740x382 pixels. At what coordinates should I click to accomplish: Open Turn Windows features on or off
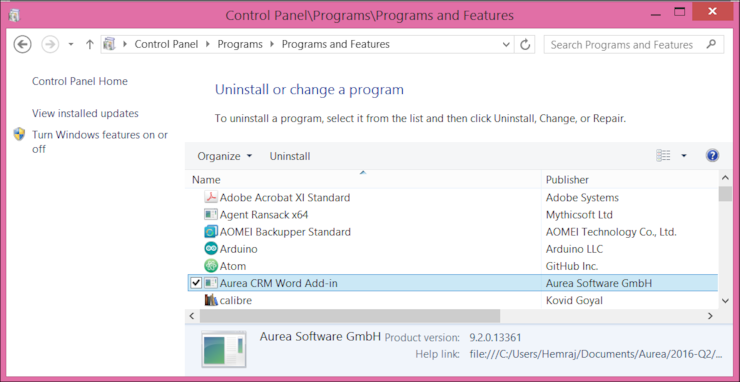click(100, 142)
